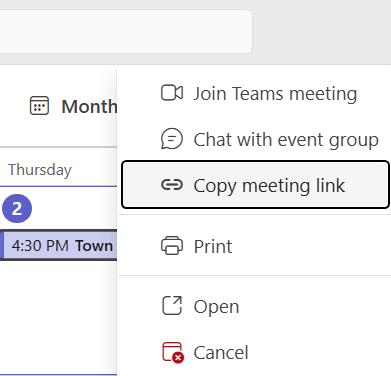Image resolution: width=391 pixels, height=376 pixels.
Task: Click the calendar grid icon next to Month
Action: click(39, 106)
